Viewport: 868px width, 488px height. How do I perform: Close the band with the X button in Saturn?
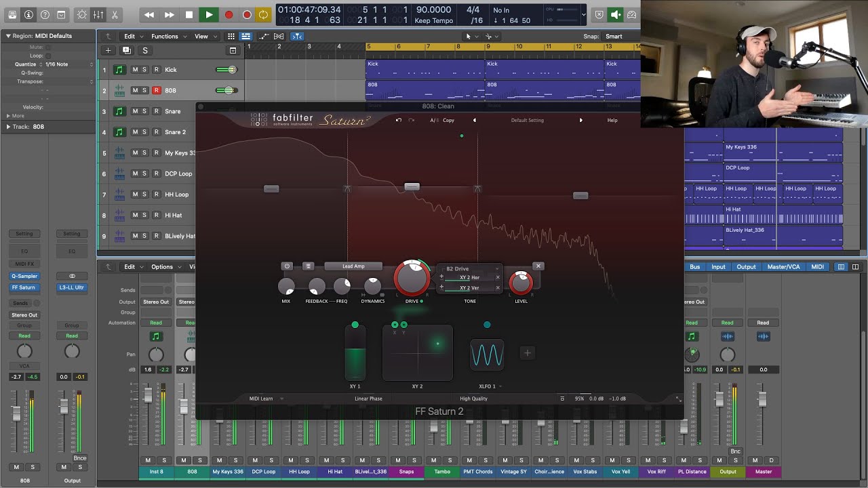(x=538, y=266)
